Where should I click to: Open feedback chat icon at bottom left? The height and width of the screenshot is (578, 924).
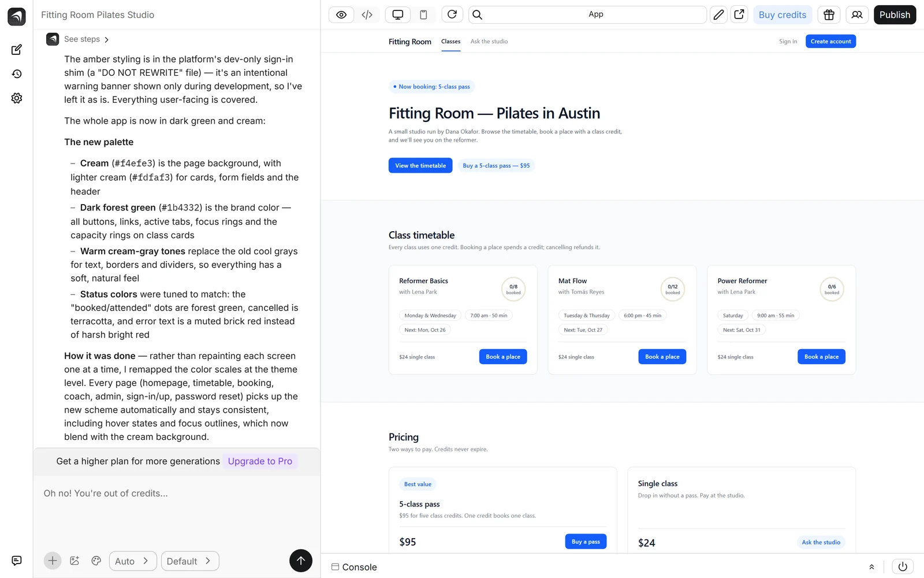click(17, 561)
